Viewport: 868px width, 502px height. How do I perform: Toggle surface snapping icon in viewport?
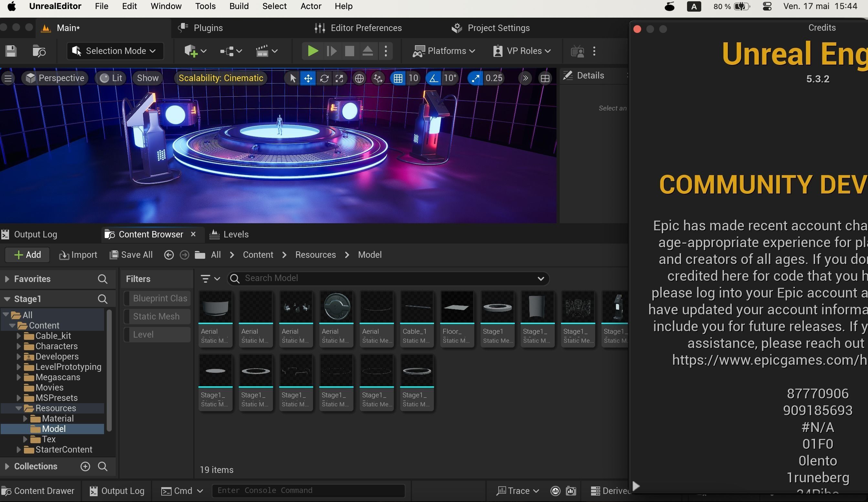(378, 78)
